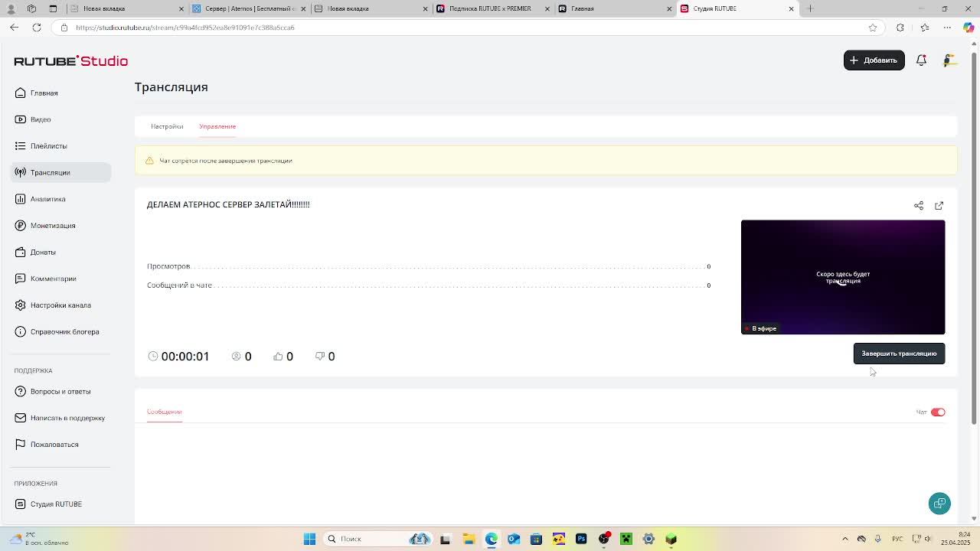Open stream in new window icon

click(939, 206)
